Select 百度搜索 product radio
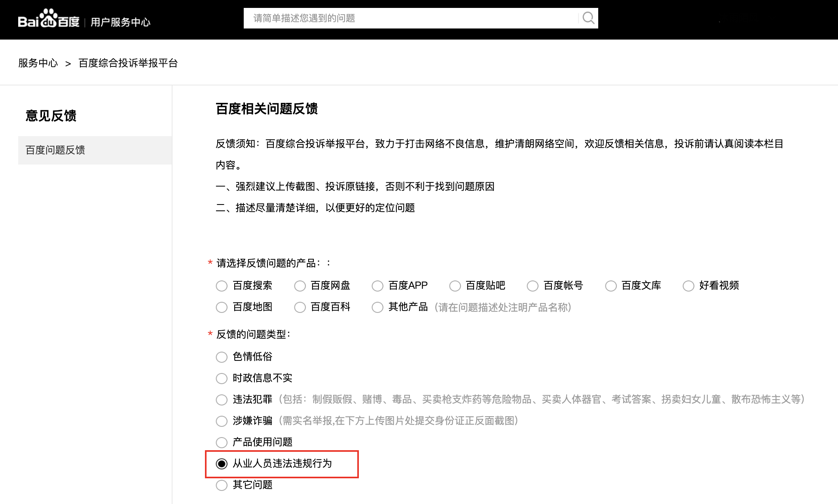 point(222,286)
